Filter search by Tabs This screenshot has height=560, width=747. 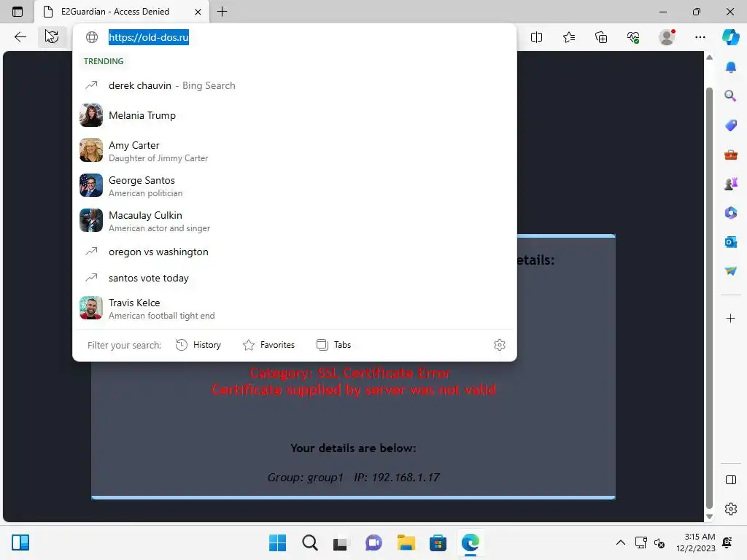[333, 345]
